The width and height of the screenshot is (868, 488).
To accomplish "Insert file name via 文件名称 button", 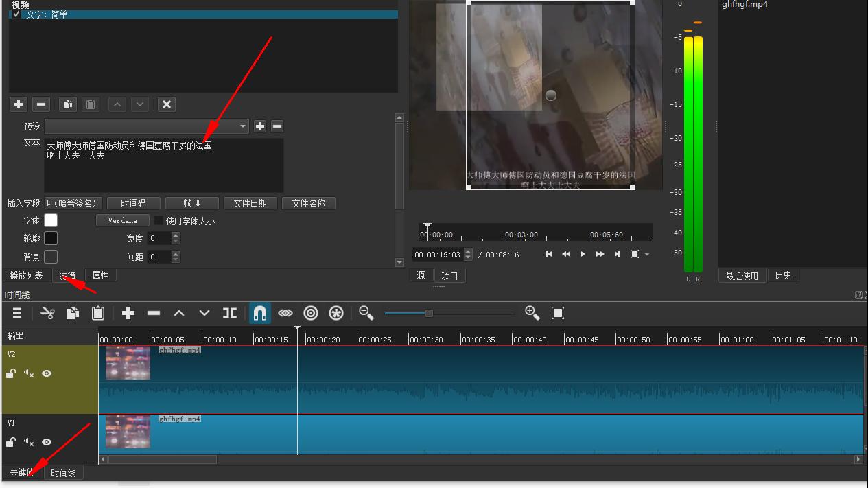I will click(x=308, y=202).
